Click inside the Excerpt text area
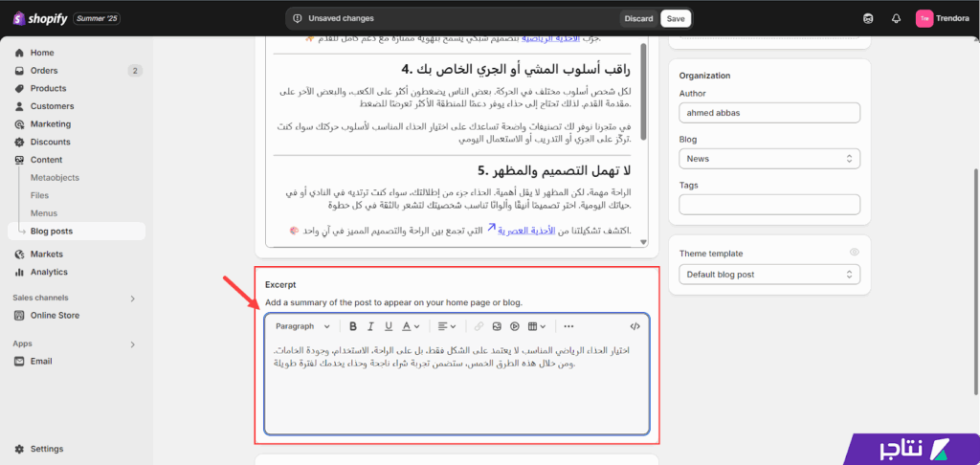 pos(457,386)
